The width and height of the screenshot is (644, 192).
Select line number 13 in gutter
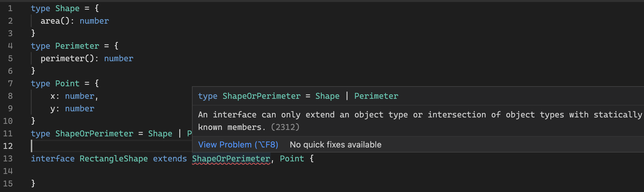coord(8,159)
